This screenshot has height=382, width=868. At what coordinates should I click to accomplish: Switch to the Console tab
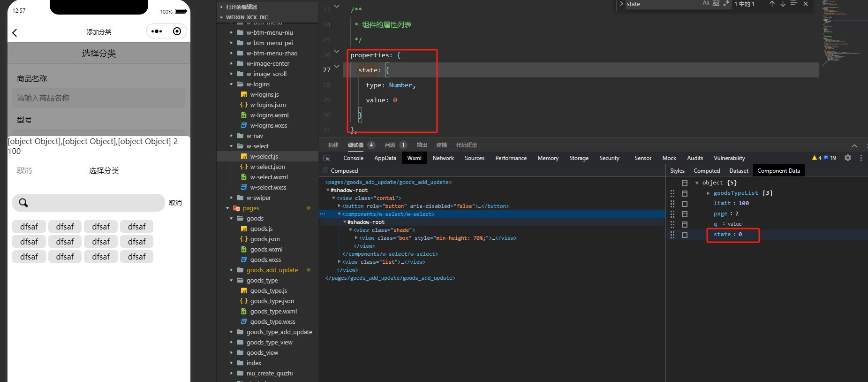click(x=353, y=158)
